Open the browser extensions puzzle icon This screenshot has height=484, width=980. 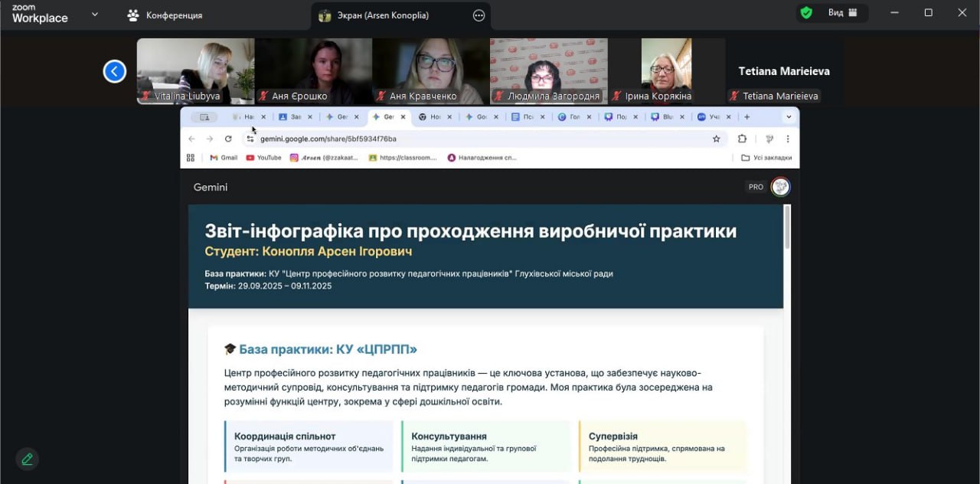click(x=742, y=139)
